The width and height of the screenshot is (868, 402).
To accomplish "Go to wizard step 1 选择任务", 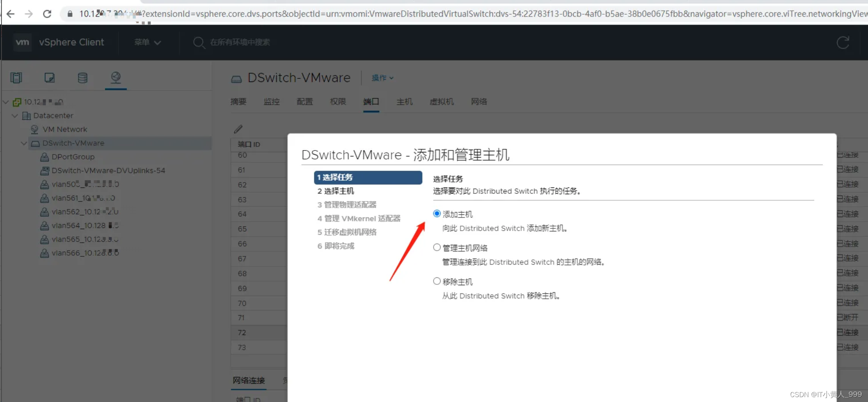I will [368, 177].
